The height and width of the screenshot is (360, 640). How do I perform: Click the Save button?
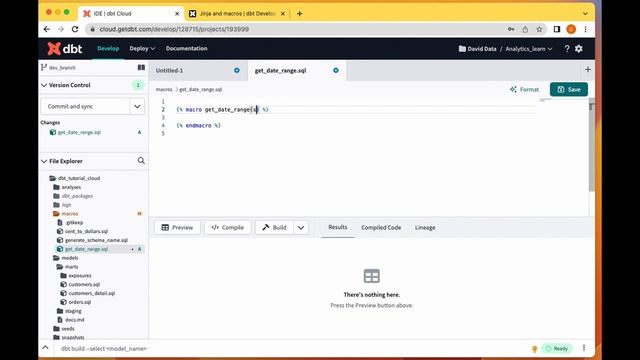pyautogui.click(x=569, y=89)
